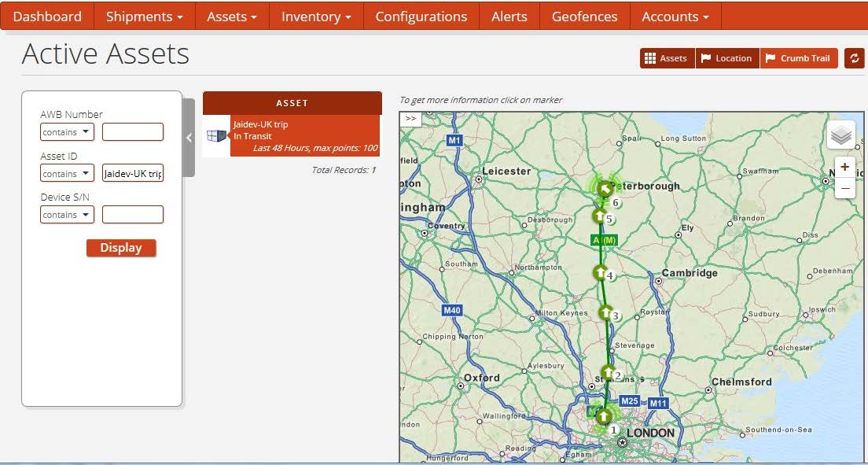Image resolution: width=868 pixels, height=465 pixels.
Task: Zoom out on the map
Action: 844,188
